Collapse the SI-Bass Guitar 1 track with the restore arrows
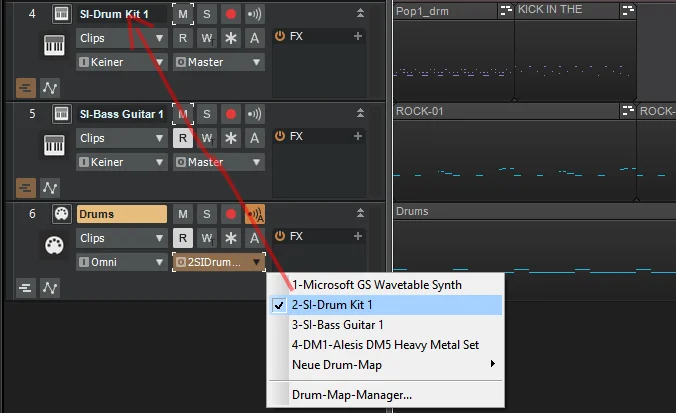 (x=360, y=113)
